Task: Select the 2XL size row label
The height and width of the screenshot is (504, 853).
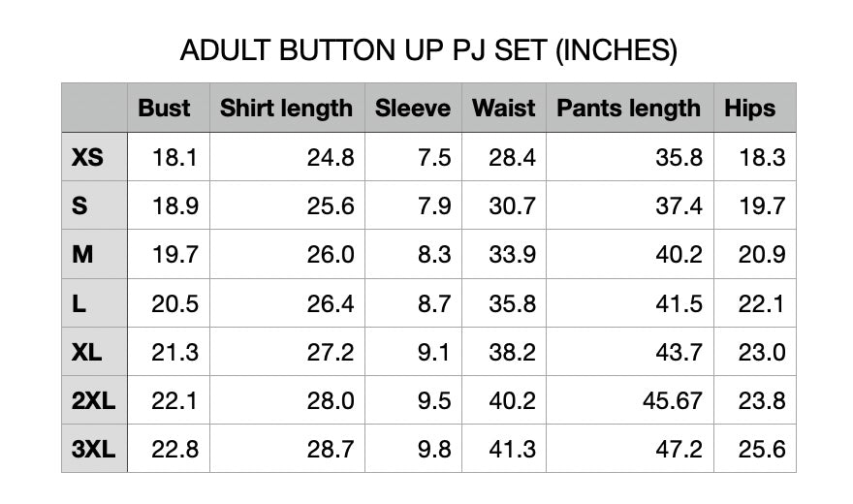Action: coord(93,400)
